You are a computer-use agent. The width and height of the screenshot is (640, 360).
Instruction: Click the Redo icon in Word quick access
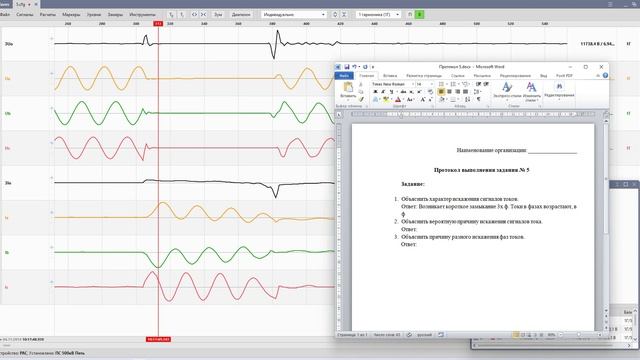coord(365,67)
